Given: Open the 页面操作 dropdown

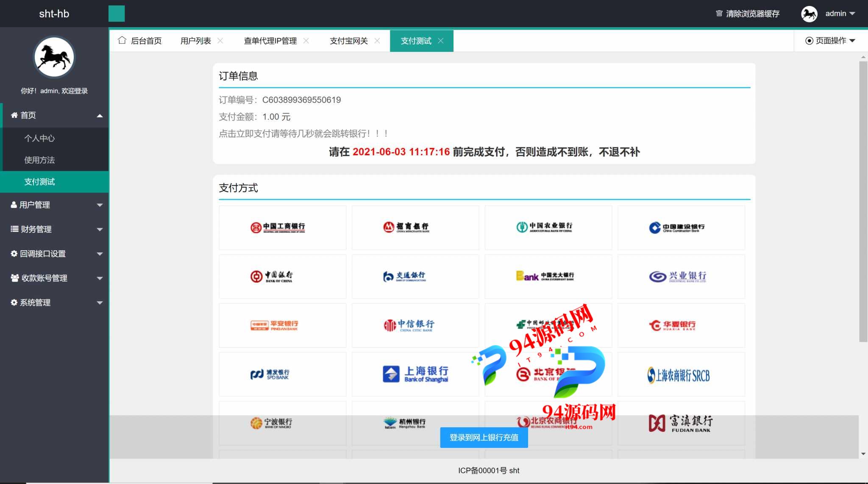Looking at the screenshot, I should [x=830, y=41].
